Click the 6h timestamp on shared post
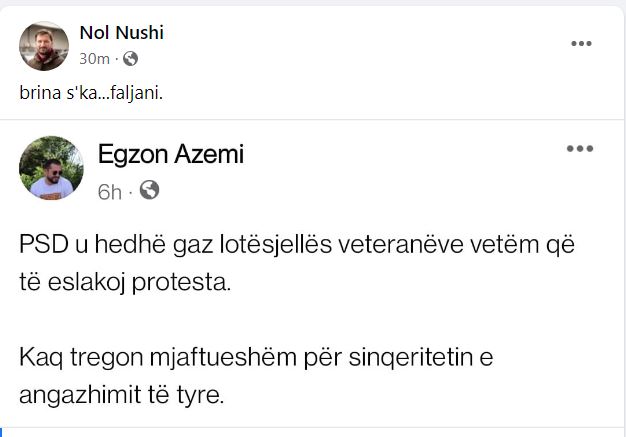This screenshot has height=437, width=626. pyautogui.click(x=109, y=190)
